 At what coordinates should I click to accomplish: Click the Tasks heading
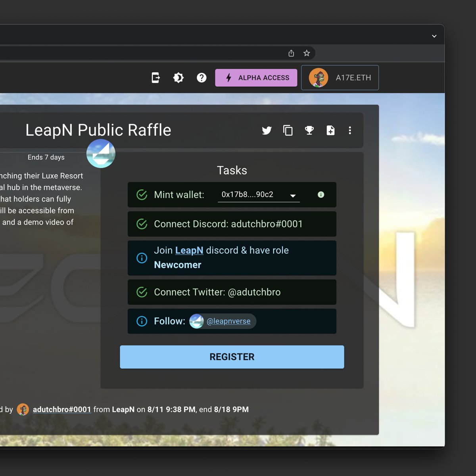click(x=232, y=171)
